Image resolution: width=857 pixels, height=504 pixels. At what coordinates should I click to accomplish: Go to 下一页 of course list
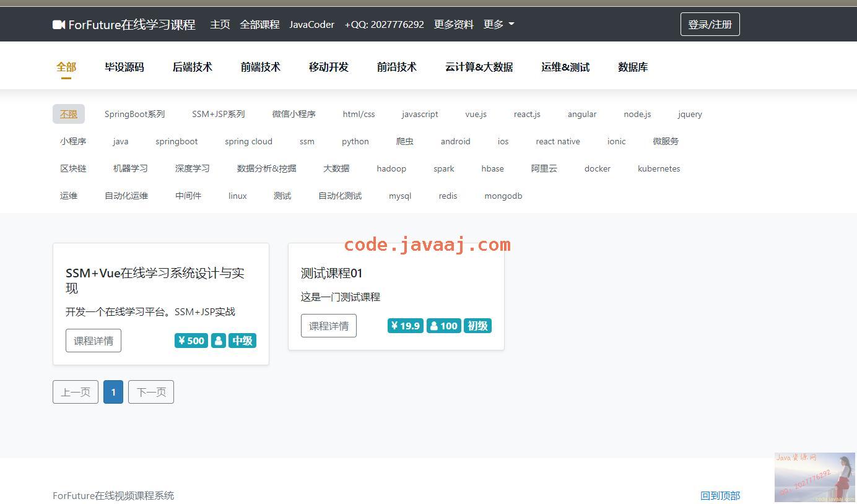click(151, 392)
